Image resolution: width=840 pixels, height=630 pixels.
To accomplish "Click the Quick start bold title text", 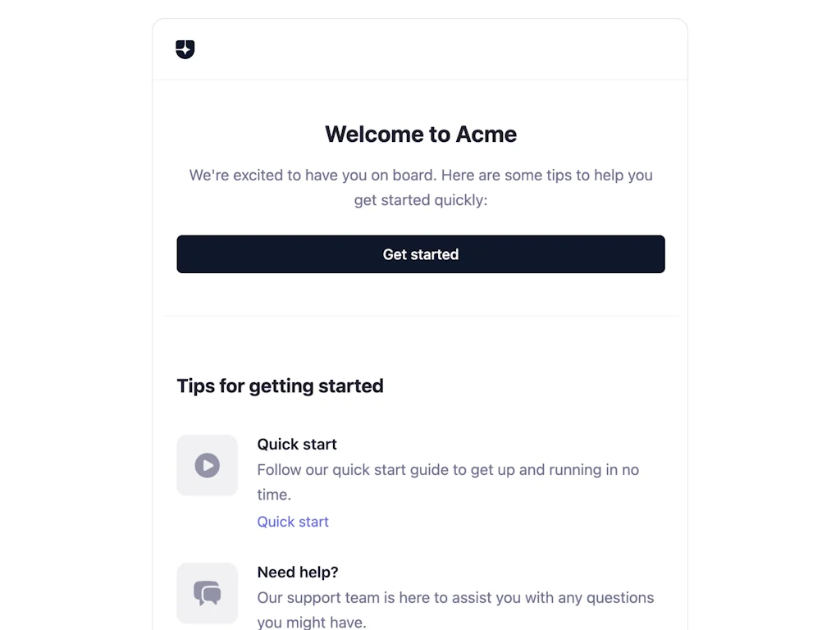I will pyautogui.click(x=297, y=444).
